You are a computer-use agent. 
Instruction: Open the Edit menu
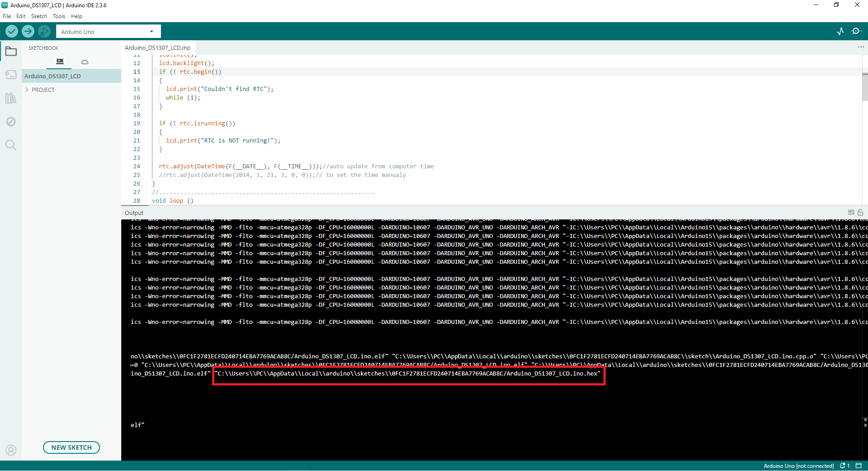click(x=21, y=16)
